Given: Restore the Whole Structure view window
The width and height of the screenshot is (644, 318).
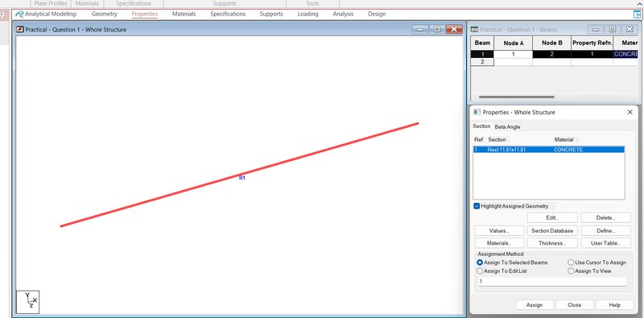Looking at the screenshot, I should 437,29.
